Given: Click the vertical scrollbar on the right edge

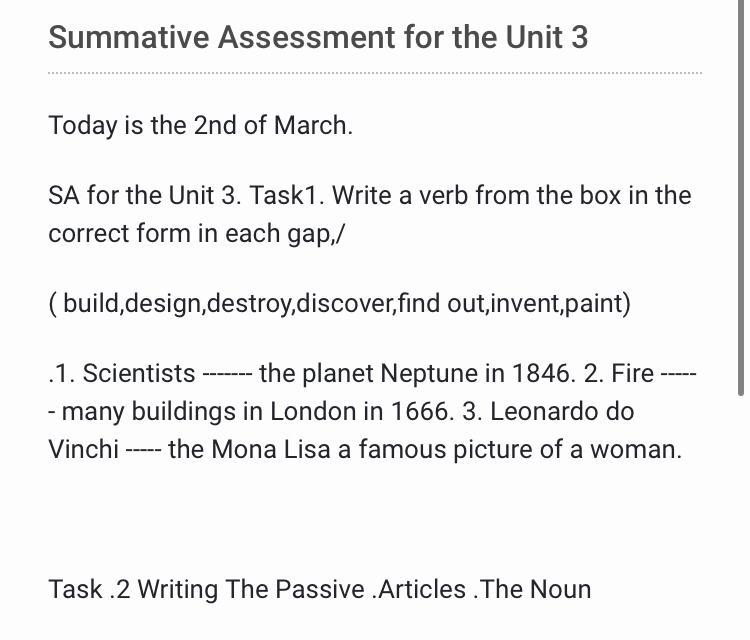Looking at the screenshot, I should [740, 200].
